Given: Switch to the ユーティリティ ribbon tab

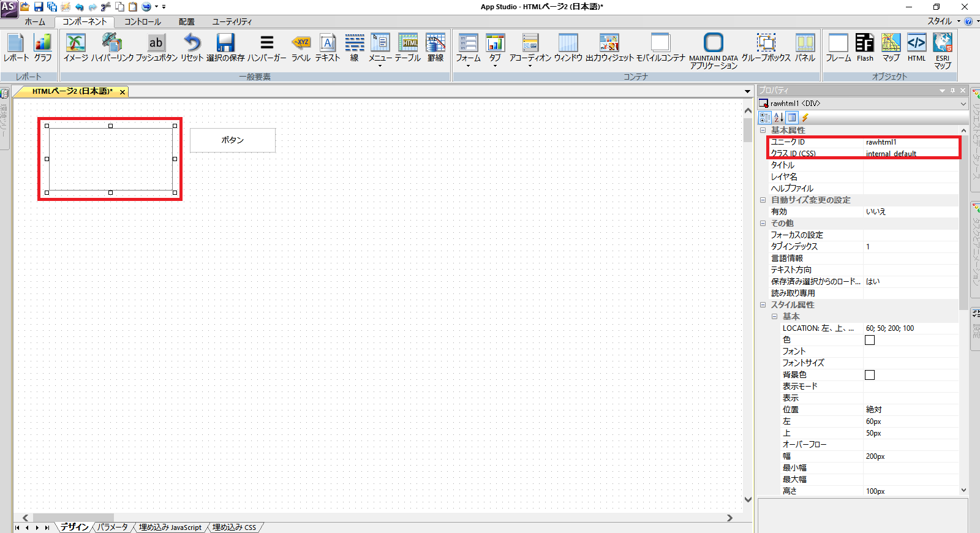Looking at the screenshot, I should pyautogui.click(x=232, y=21).
